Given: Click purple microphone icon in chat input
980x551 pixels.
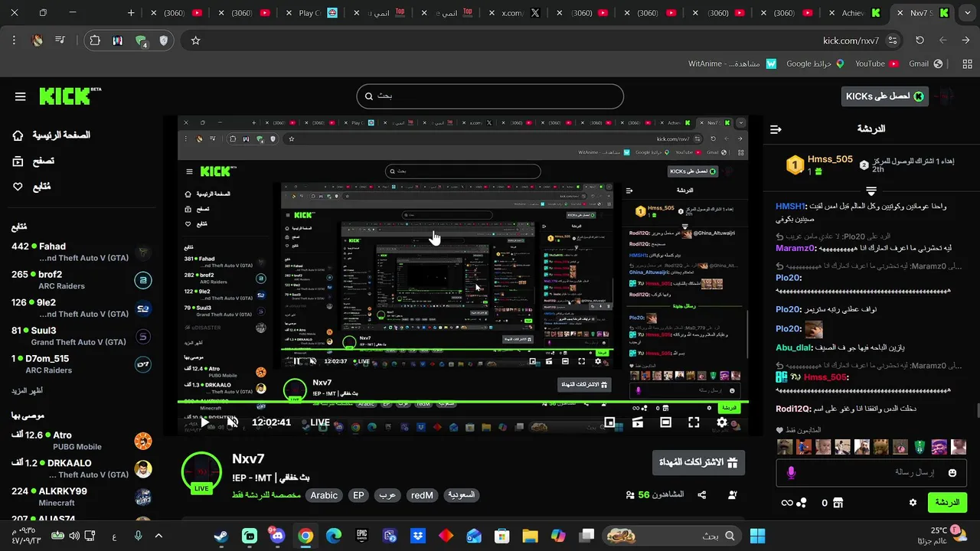Looking at the screenshot, I should (791, 473).
